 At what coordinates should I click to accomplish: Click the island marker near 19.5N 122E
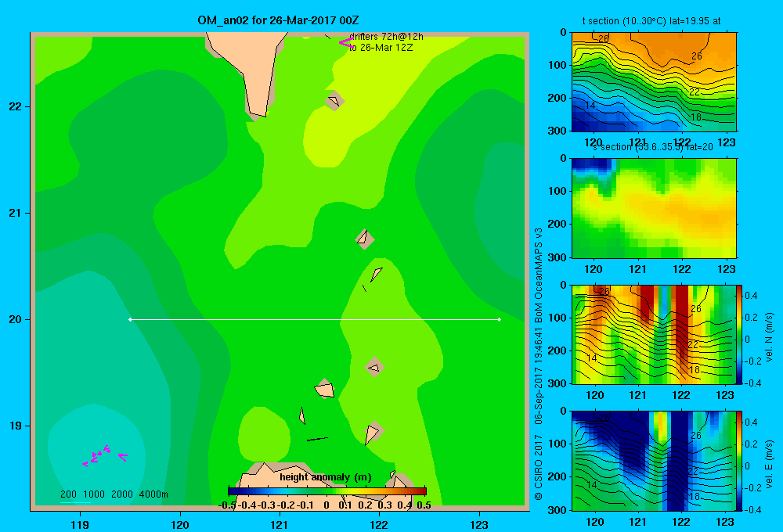pyautogui.click(x=374, y=368)
